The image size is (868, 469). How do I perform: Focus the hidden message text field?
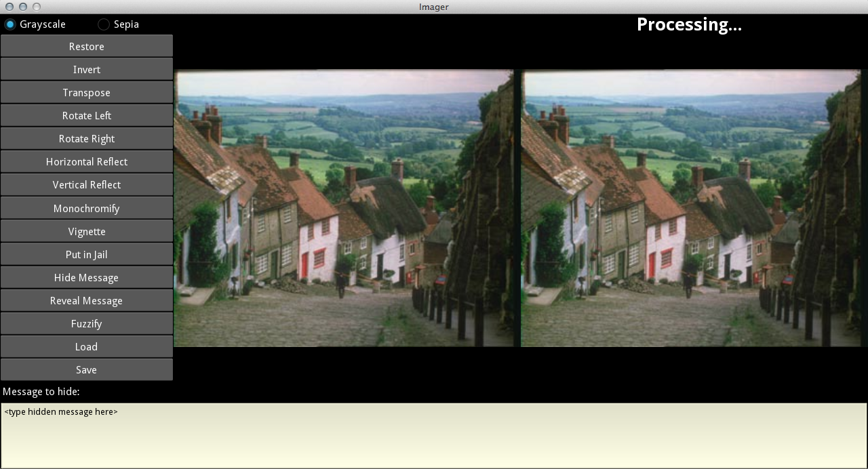coord(434,435)
